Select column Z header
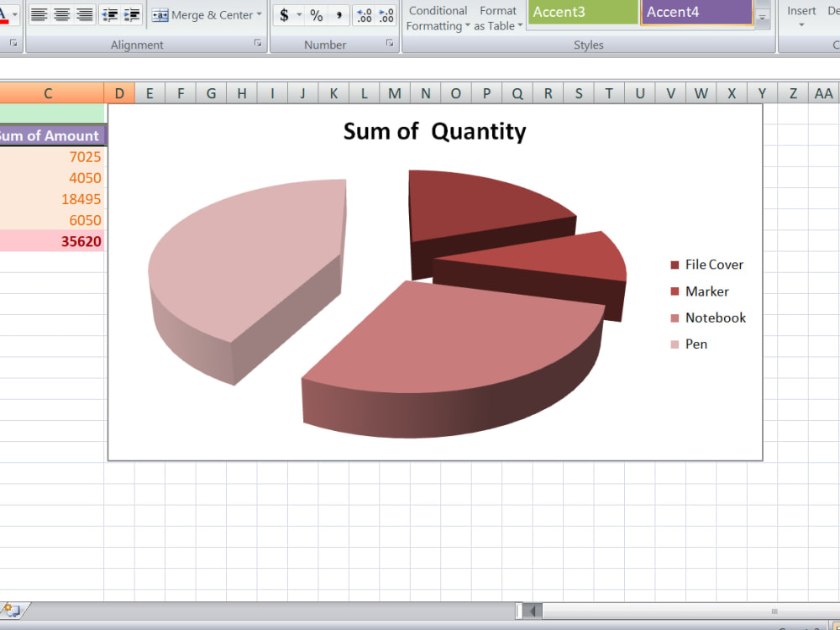Image resolution: width=840 pixels, height=630 pixels. click(x=793, y=93)
